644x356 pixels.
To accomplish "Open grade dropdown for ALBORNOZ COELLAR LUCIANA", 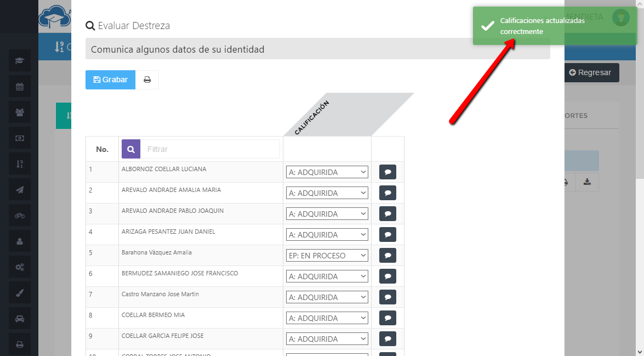I will tap(327, 172).
